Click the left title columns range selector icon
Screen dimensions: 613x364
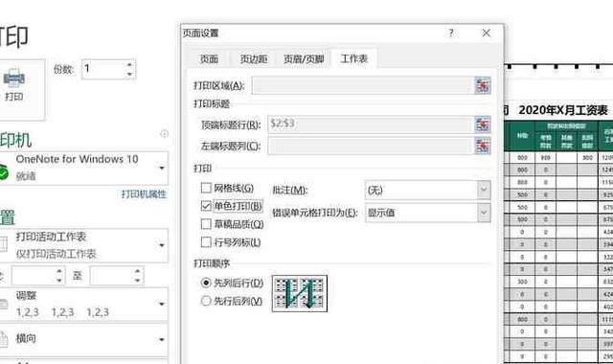(x=483, y=146)
